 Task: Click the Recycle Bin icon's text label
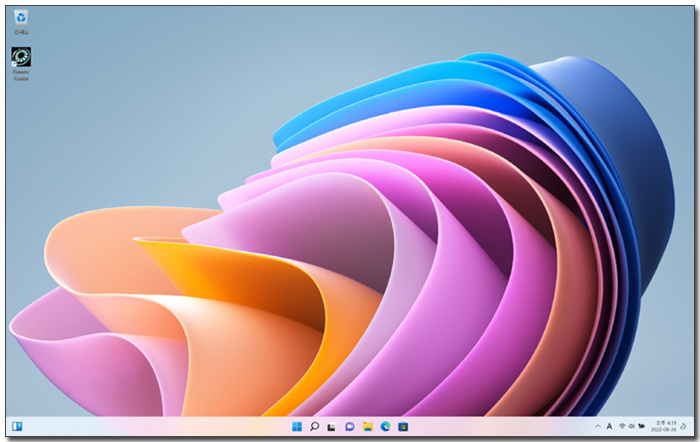tap(21, 32)
